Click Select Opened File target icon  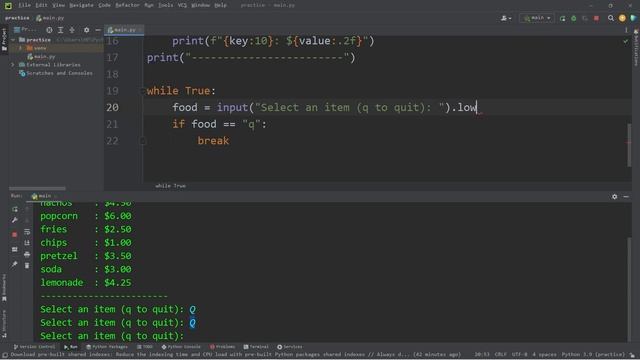point(49,30)
